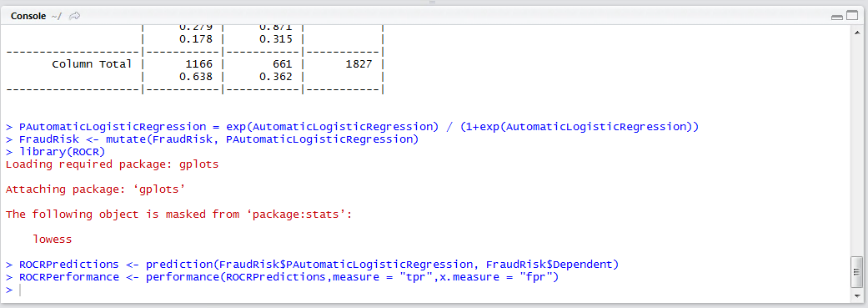Click the FraudRisk mutate command line
This screenshot has width=868, height=308.
[x=212, y=139]
